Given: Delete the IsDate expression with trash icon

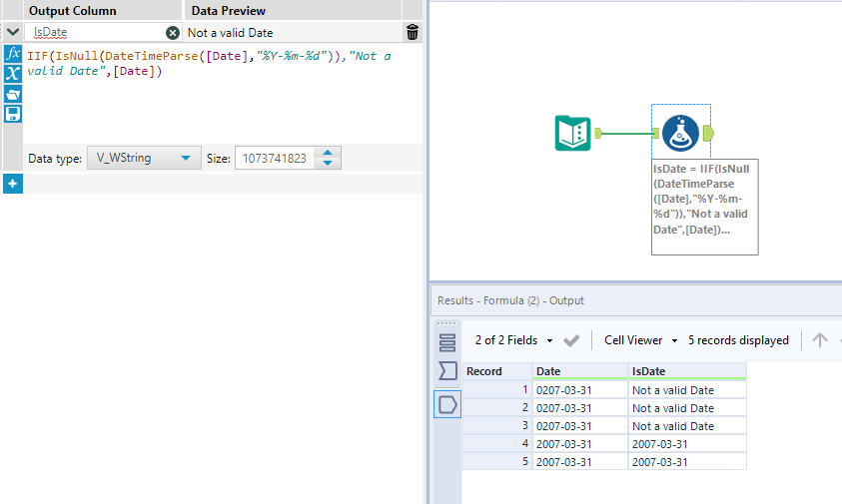Looking at the screenshot, I should (x=413, y=32).
